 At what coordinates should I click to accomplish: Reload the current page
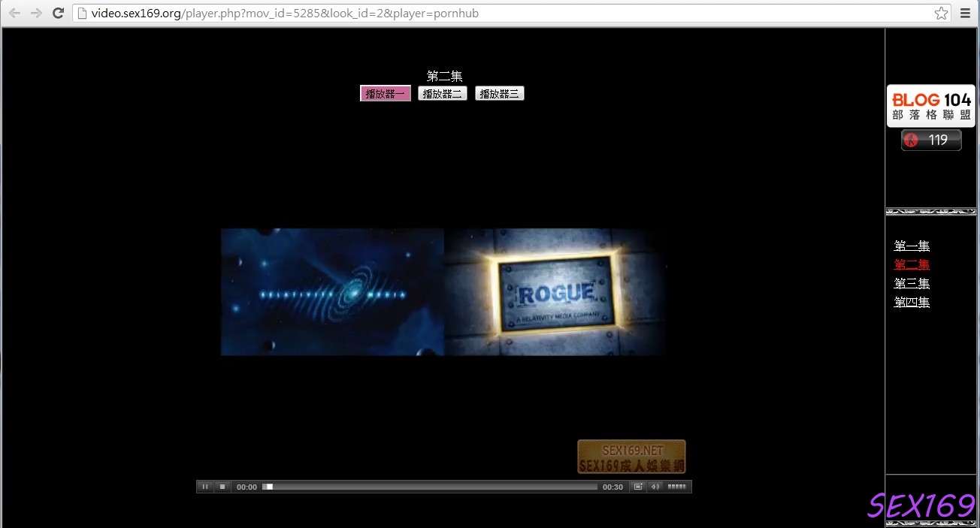[58, 14]
